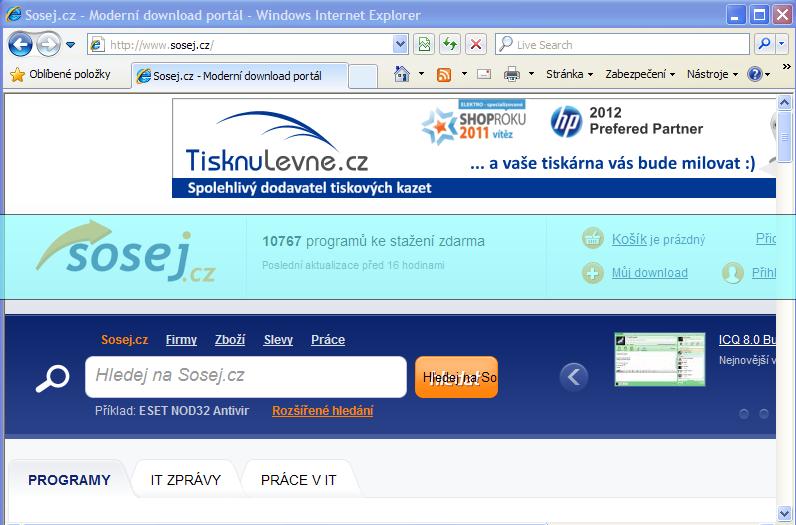Viewport: 796px width, 525px height.
Task: Expand the Home button dropdown arrow
Action: click(421, 74)
